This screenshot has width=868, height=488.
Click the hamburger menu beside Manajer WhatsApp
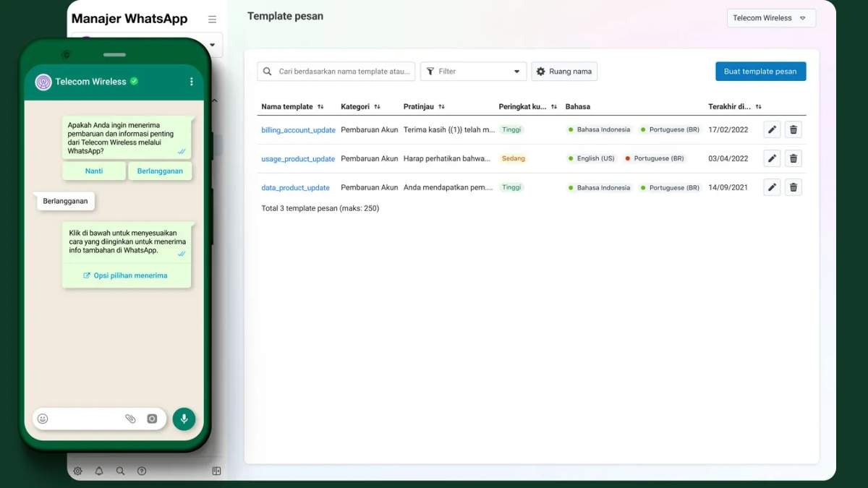pos(212,20)
